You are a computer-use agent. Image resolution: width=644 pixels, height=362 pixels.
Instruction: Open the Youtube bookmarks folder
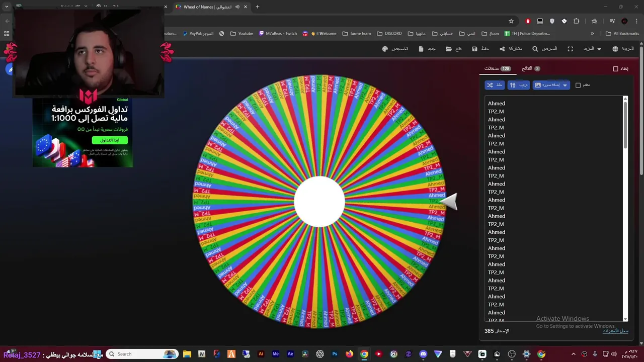tap(242, 34)
